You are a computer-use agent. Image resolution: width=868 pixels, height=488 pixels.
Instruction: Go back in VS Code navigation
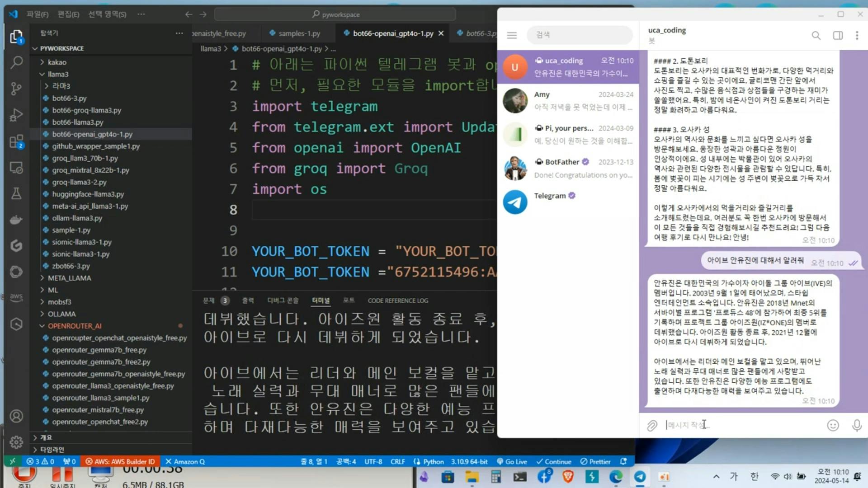click(x=189, y=14)
